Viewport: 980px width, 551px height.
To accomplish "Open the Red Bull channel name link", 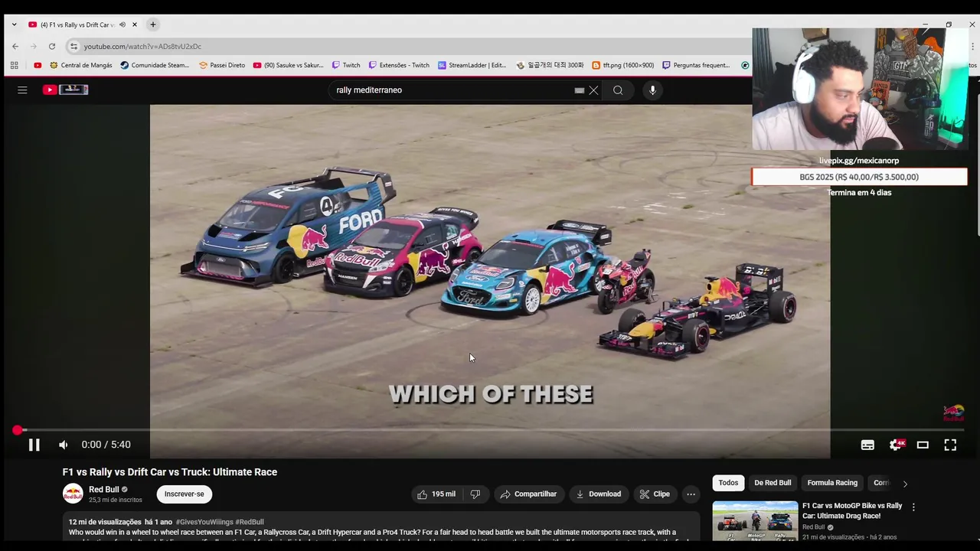I will tap(104, 490).
